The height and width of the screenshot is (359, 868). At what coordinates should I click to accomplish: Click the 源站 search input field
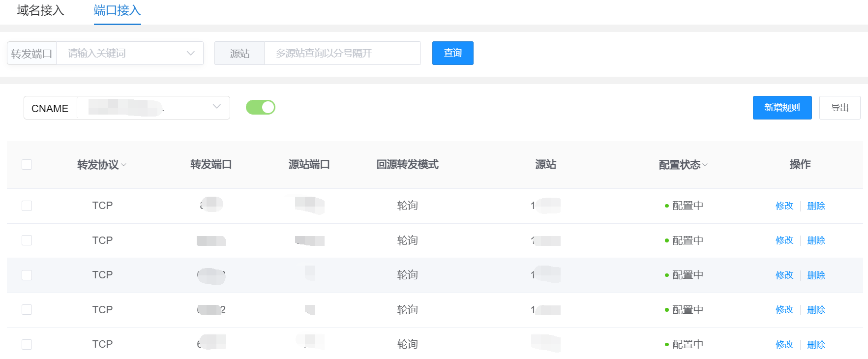tap(342, 53)
